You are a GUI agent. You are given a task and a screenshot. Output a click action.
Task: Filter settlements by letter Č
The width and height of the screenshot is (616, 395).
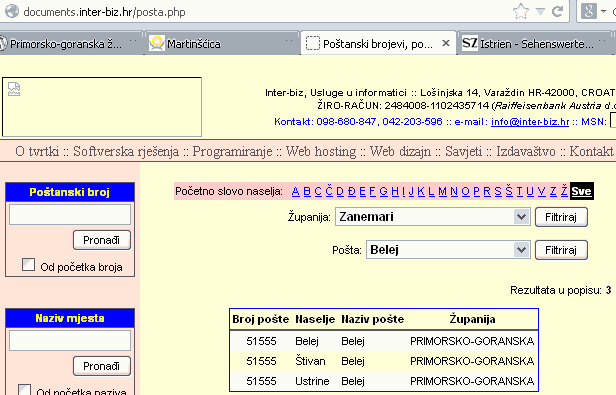(329, 191)
